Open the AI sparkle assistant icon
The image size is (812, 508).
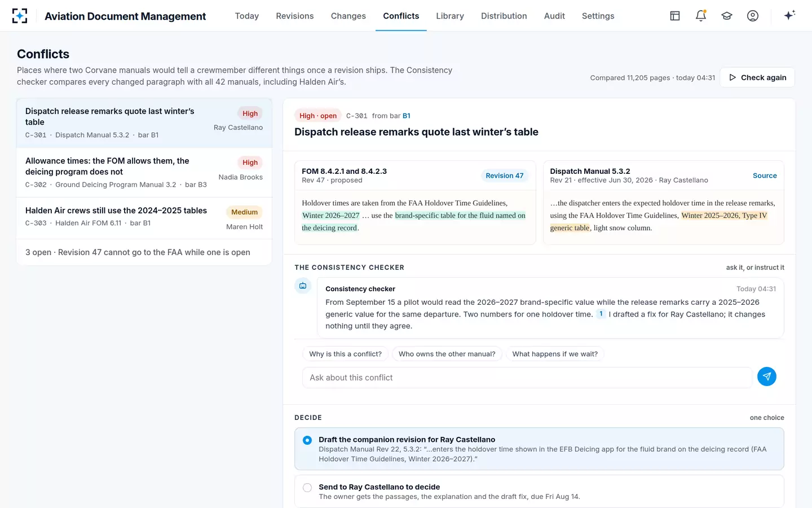[789, 15]
